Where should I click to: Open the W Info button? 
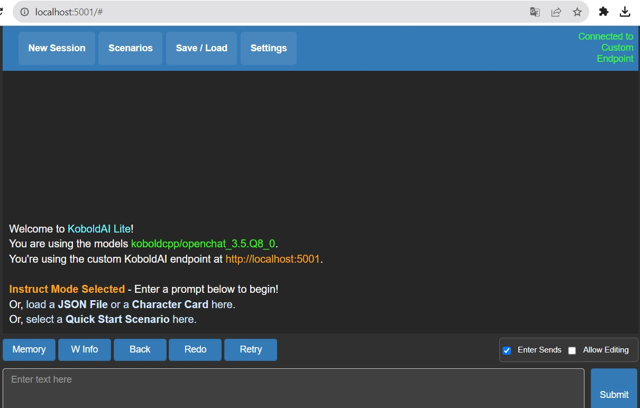coord(84,350)
